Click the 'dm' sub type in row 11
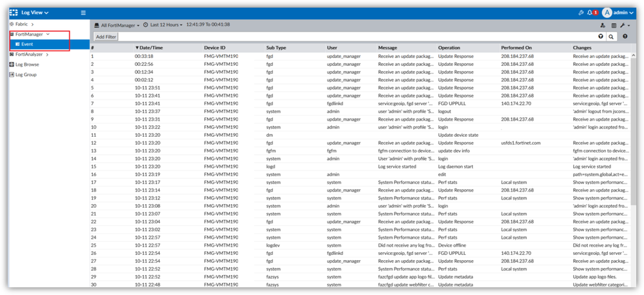 click(269, 135)
